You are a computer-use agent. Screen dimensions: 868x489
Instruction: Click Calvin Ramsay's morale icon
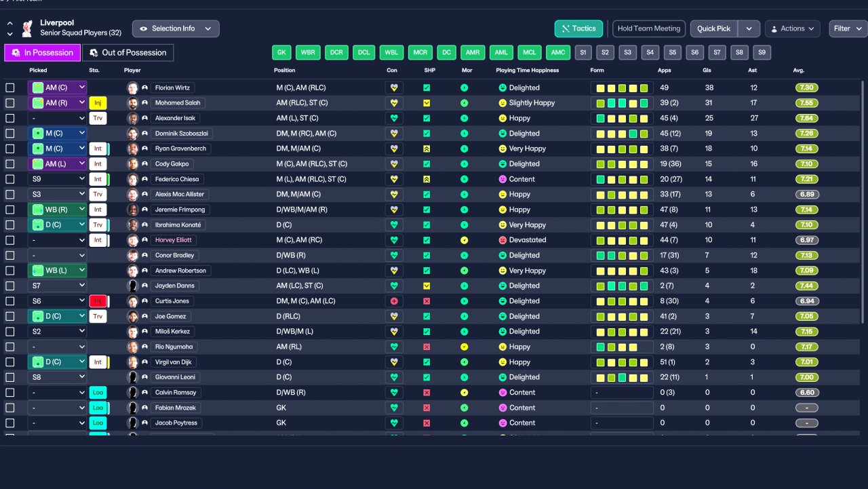(465, 393)
